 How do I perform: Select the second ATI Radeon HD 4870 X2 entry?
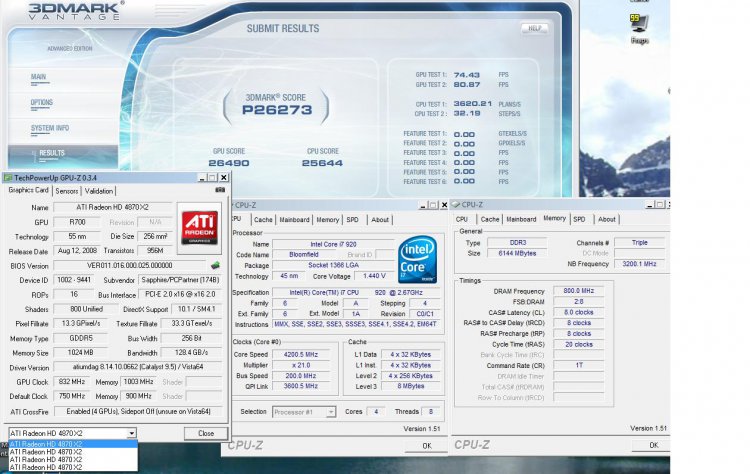(73, 452)
